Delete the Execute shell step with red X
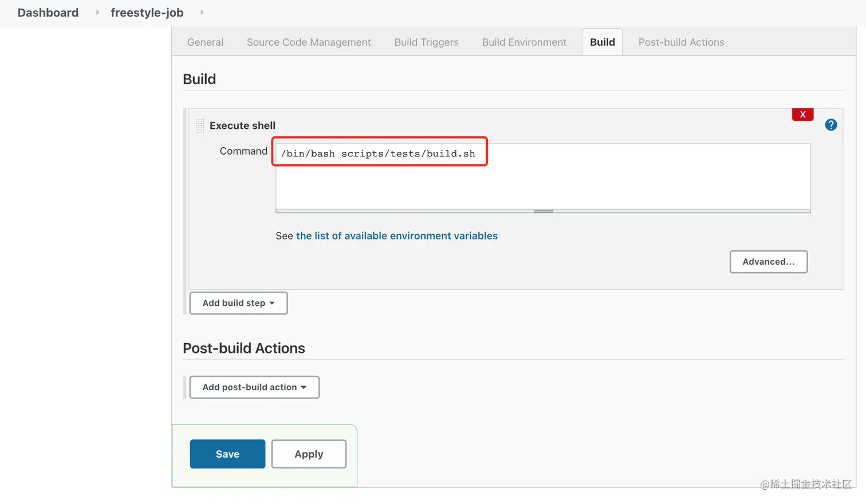 [x=802, y=115]
